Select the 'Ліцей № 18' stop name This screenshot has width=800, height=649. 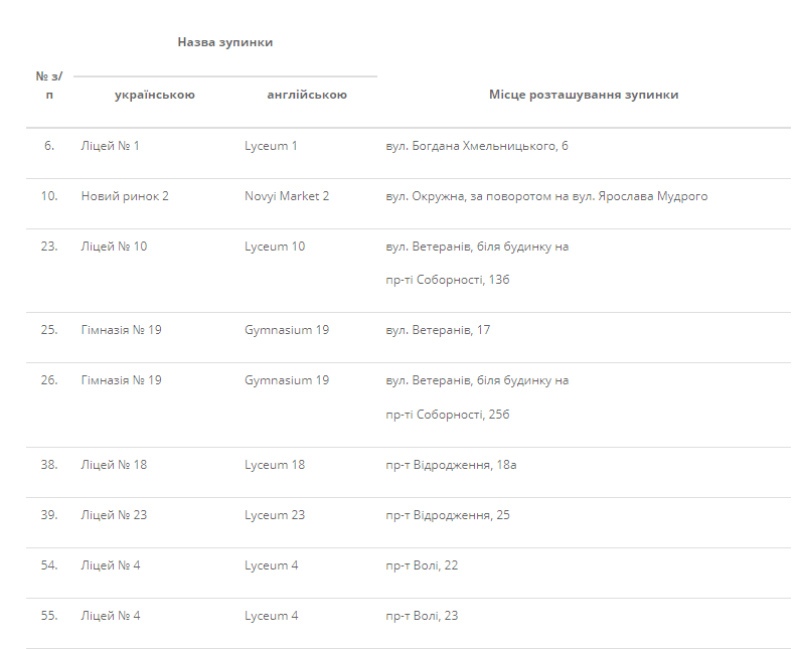(x=113, y=464)
